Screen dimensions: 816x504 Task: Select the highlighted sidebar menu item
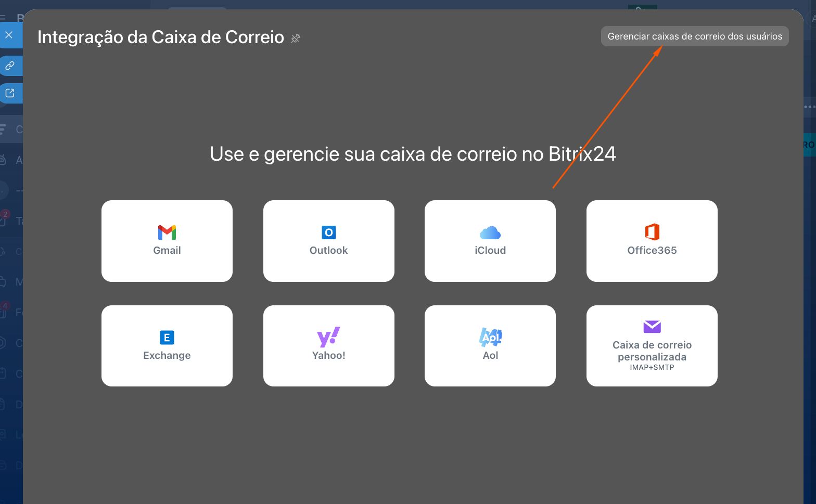pyautogui.click(x=10, y=129)
